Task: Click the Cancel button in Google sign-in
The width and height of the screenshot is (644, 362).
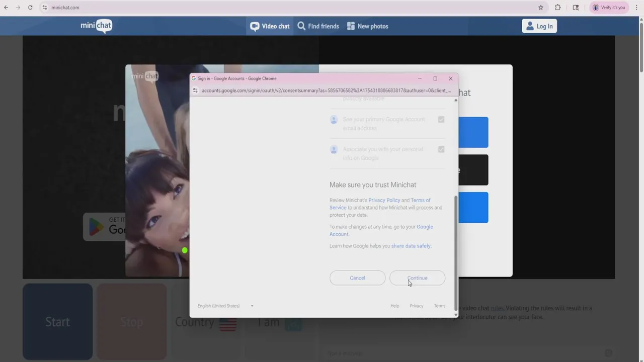Action: tap(357, 278)
